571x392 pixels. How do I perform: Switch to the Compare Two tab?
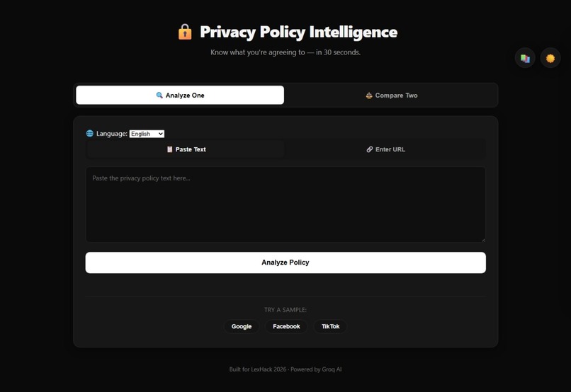pyautogui.click(x=392, y=96)
